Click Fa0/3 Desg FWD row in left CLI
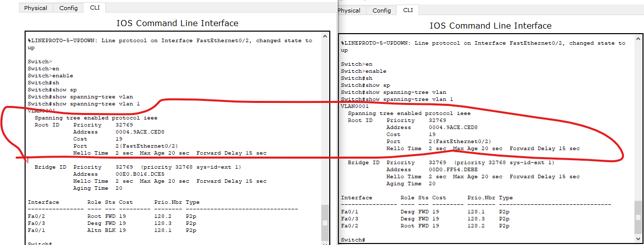Screen dimensions: 644x245 click(x=112, y=223)
